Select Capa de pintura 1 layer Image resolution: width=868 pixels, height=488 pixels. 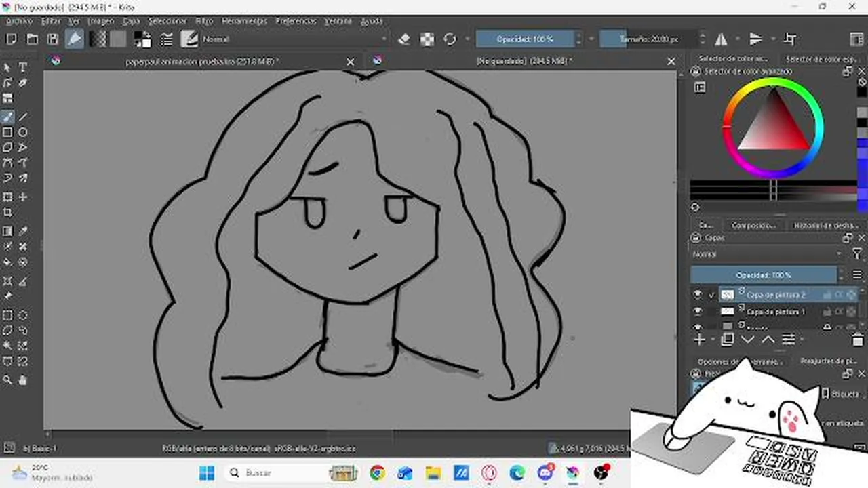(x=776, y=311)
